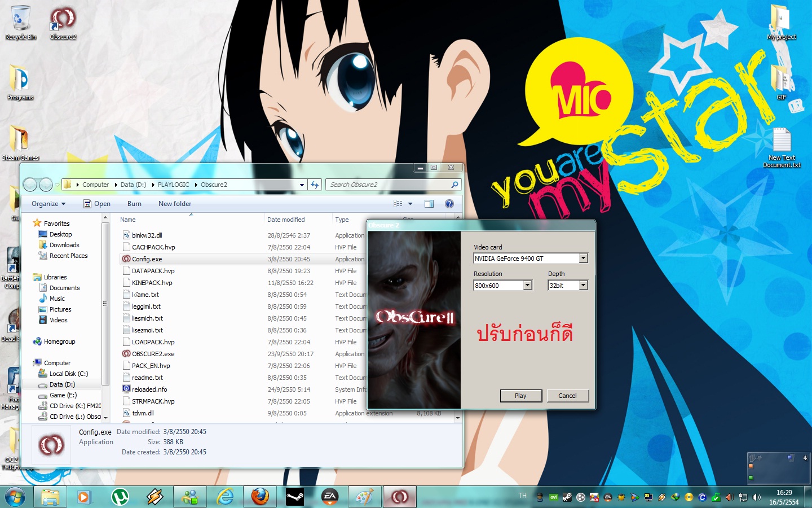Click the navigation pane vertical scrollbar
The width and height of the screenshot is (812, 508).
coord(105,304)
